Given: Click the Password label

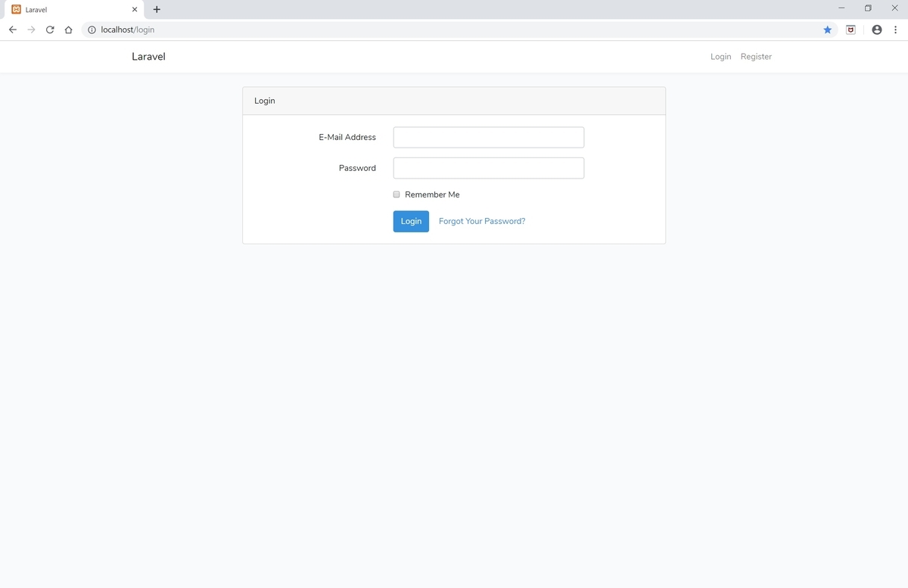Looking at the screenshot, I should coord(357,168).
